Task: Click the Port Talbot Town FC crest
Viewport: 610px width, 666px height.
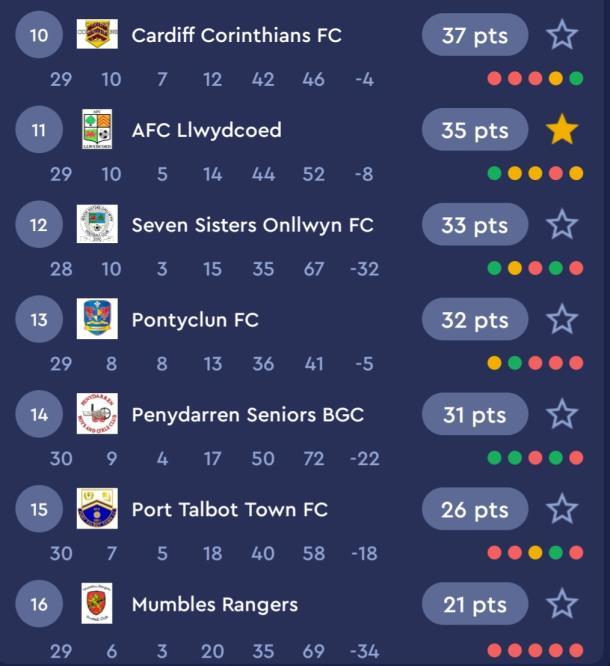Action: [97, 508]
